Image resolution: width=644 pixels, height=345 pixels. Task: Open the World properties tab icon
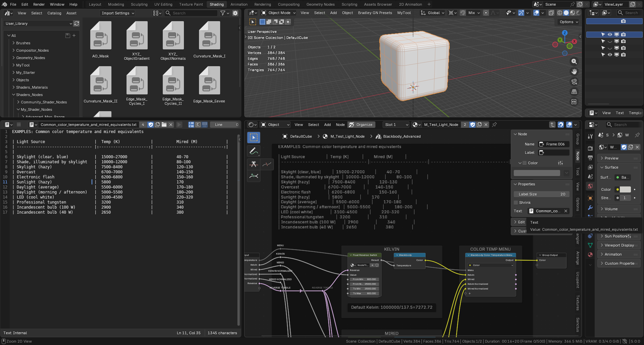click(x=590, y=186)
